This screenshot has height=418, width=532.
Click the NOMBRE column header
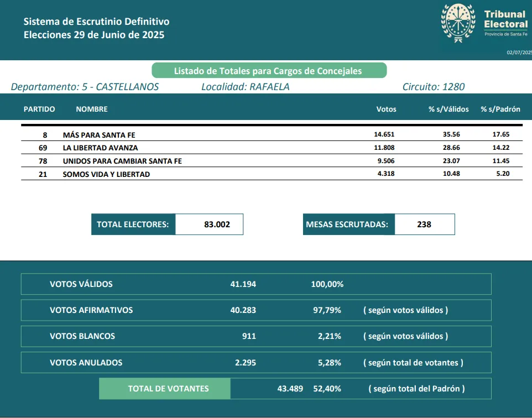pyautogui.click(x=92, y=109)
